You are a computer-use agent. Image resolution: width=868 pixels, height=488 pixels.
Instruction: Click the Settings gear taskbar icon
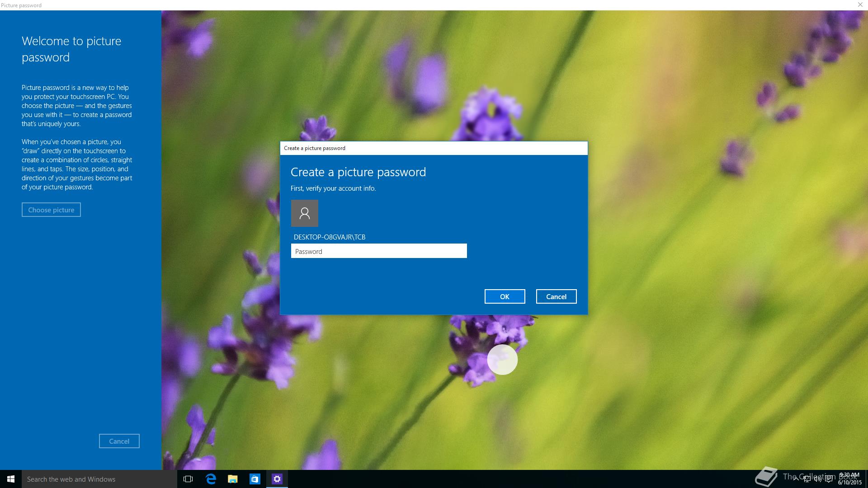click(x=277, y=479)
